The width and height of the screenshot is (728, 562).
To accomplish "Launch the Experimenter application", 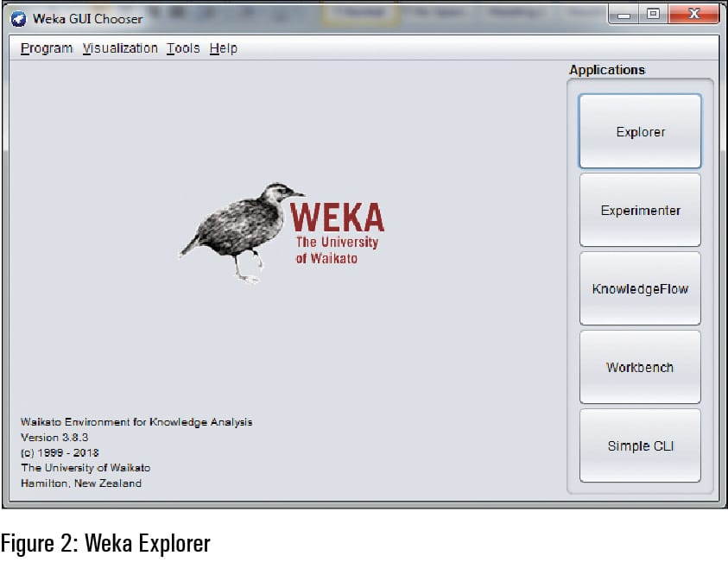I will (x=640, y=210).
